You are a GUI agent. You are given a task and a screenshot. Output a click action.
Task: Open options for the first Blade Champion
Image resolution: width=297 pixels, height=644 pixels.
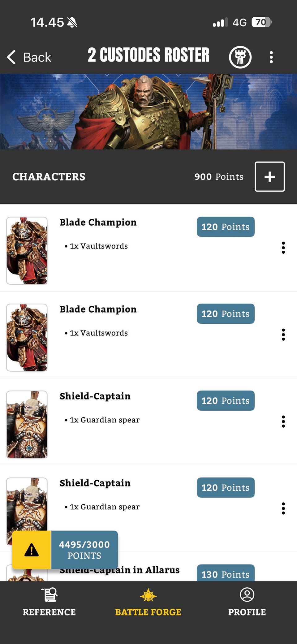tap(283, 248)
